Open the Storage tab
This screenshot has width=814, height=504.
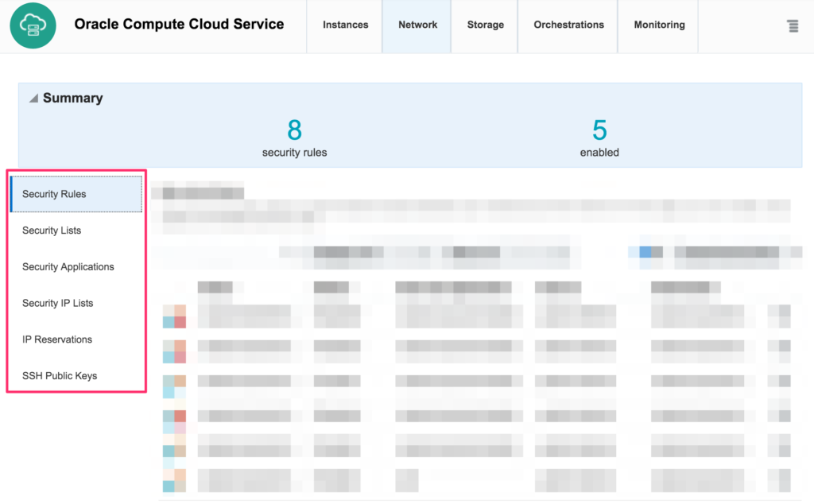point(485,26)
